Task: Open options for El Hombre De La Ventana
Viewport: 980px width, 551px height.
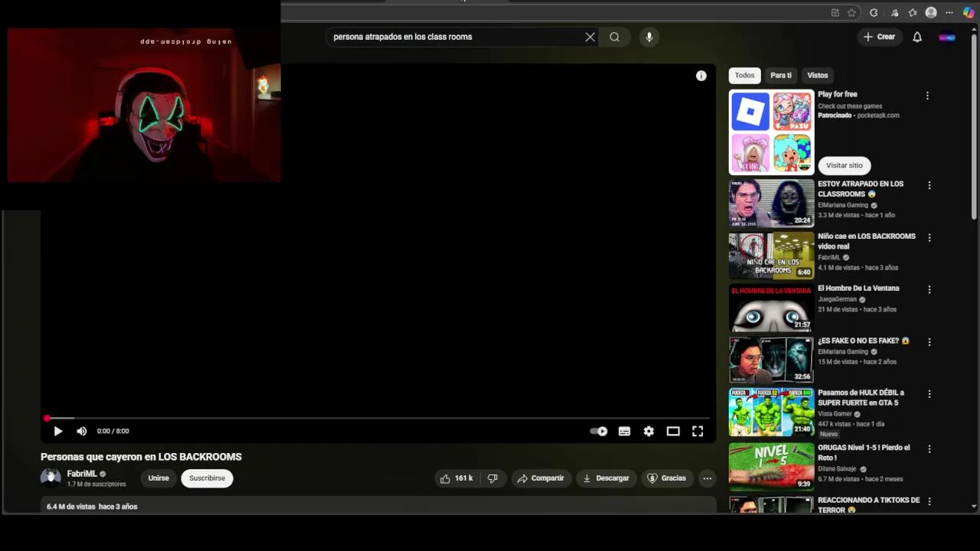Action: pyautogui.click(x=929, y=290)
